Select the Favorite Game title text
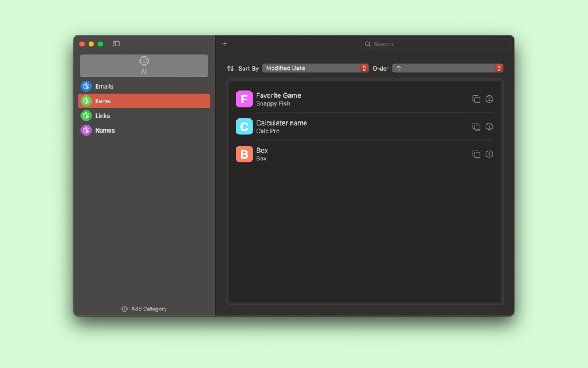The height and width of the screenshot is (368, 588). 279,95
